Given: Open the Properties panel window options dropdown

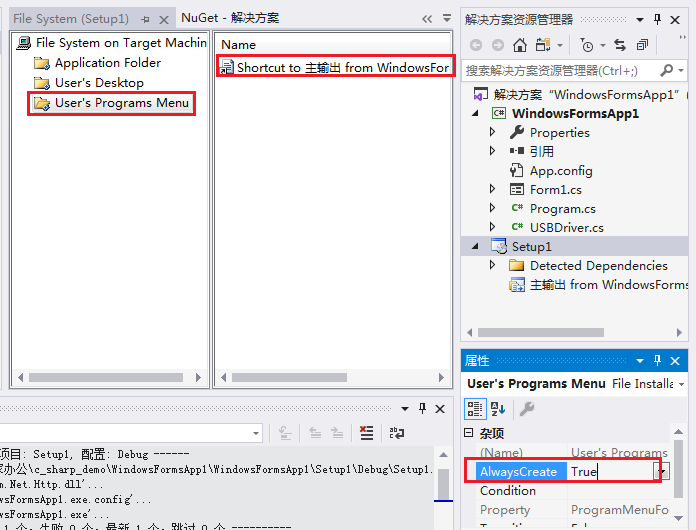Looking at the screenshot, I should pyautogui.click(x=640, y=361).
